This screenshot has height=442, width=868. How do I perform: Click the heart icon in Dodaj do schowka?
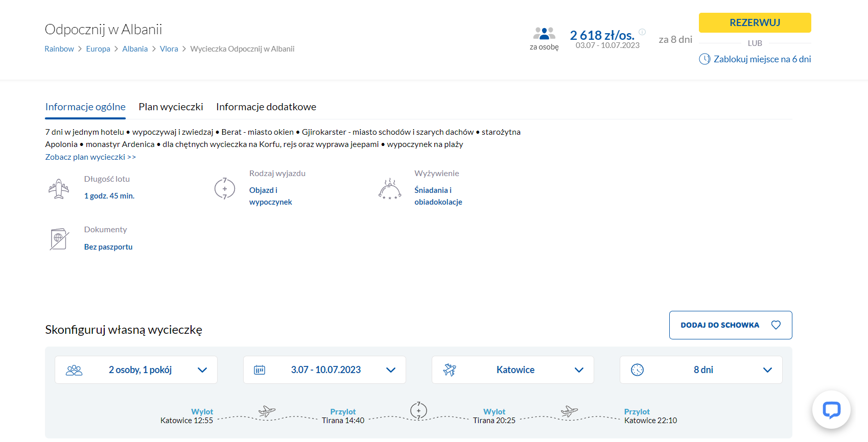(776, 325)
